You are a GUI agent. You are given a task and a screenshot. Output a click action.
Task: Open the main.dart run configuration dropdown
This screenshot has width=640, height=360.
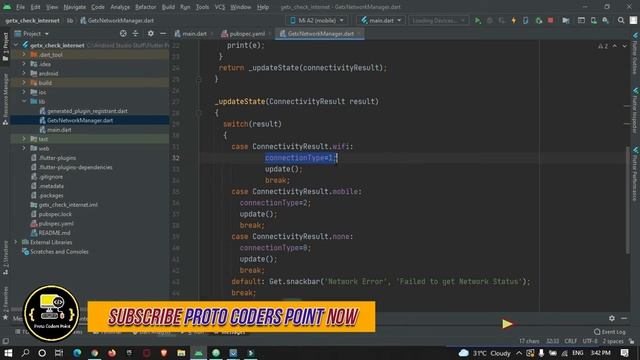pos(381,20)
